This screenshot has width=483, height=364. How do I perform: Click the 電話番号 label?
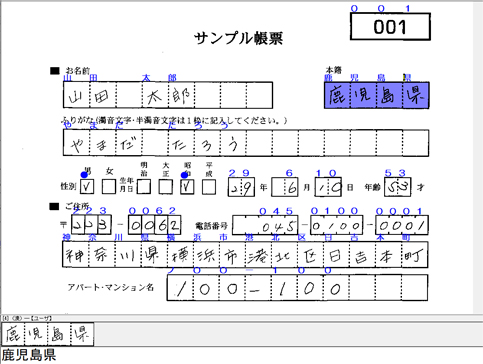(x=211, y=226)
